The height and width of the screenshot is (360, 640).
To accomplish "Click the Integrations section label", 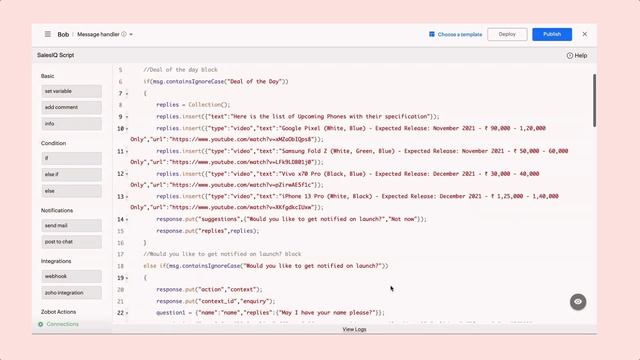I will click(56, 261).
